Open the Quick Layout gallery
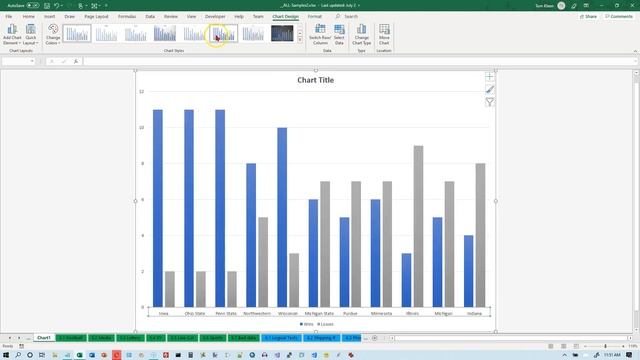 pyautogui.click(x=31, y=34)
